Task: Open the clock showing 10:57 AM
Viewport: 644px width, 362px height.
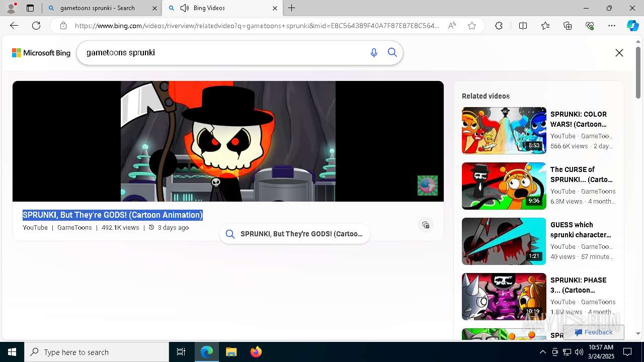Action: 600,352
